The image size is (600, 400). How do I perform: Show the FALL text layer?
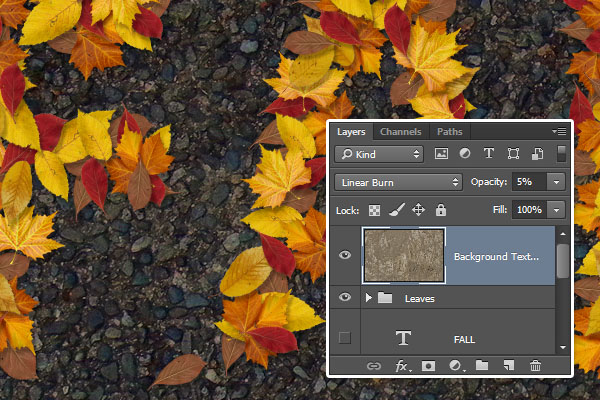pos(345,338)
